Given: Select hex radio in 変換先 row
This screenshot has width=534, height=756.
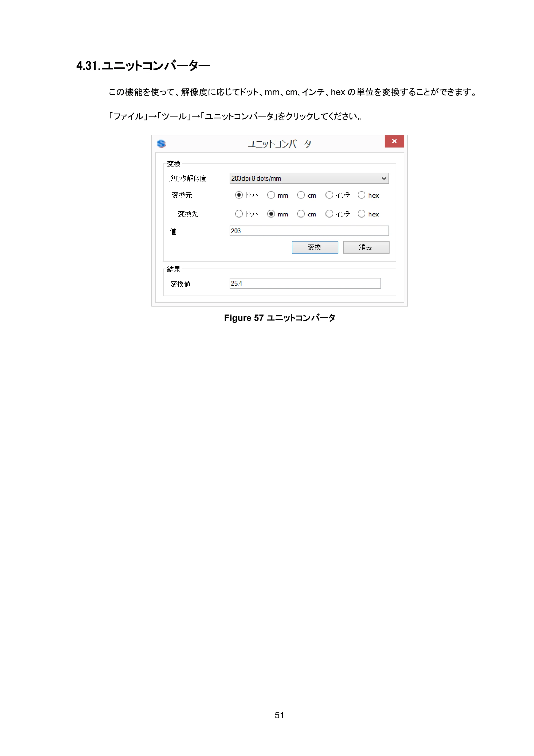Looking at the screenshot, I should pyautogui.click(x=361, y=214).
